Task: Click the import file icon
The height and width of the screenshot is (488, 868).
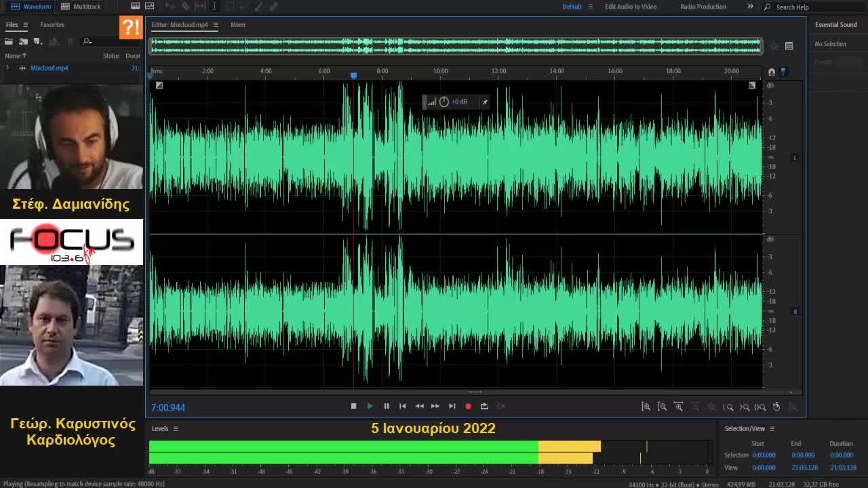Action: click(x=23, y=42)
